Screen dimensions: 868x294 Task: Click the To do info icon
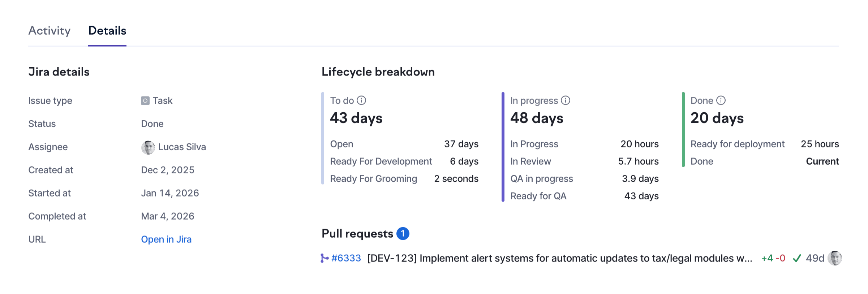tap(361, 100)
